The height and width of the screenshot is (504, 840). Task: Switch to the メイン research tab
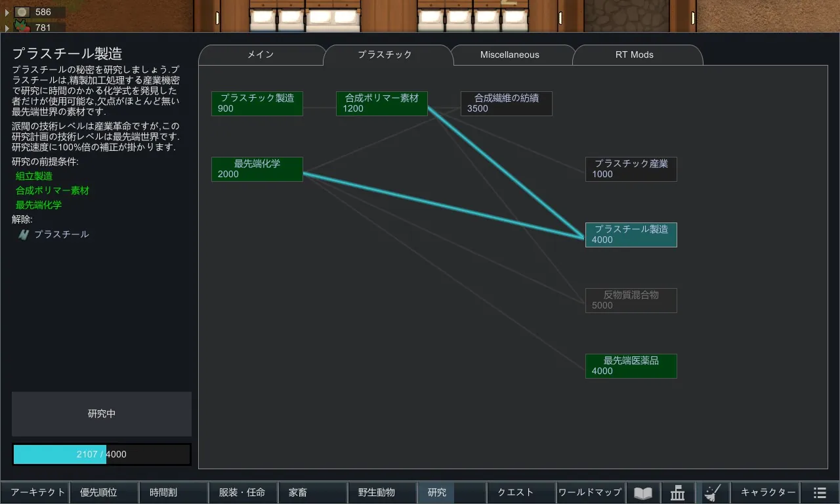pos(261,55)
